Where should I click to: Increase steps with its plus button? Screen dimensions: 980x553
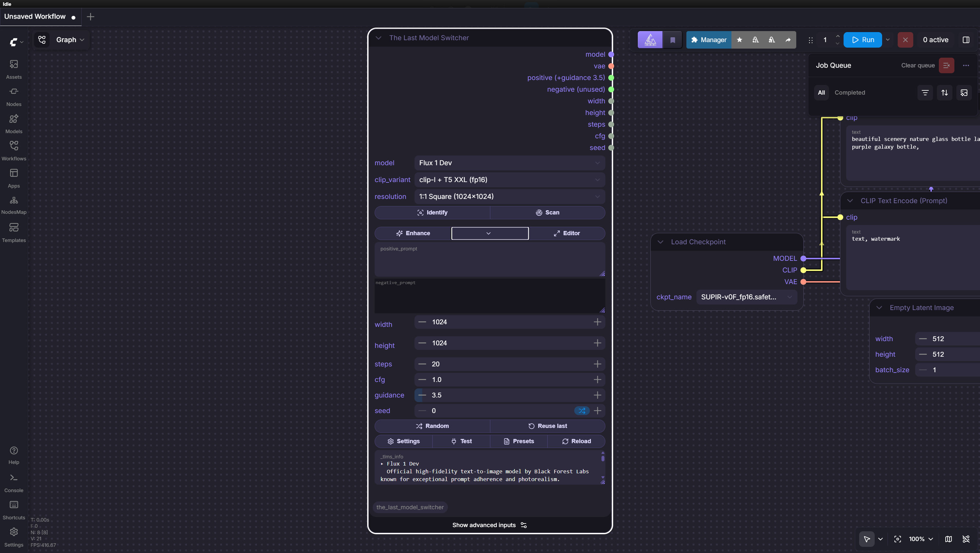click(597, 364)
